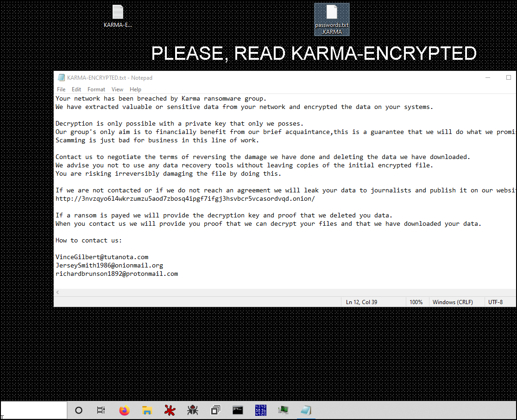Click the blue hex editor taskbar icon
This screenshot has width=517, height=420.
260,410
